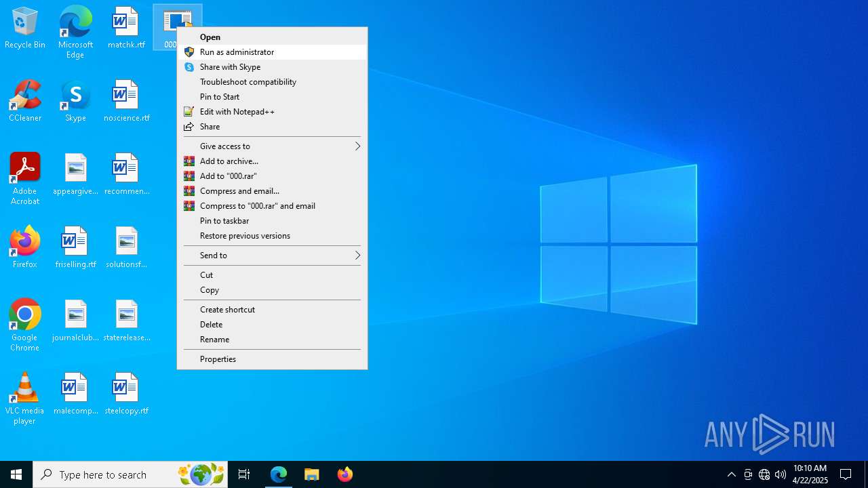Choose Edit with Notepad++
868x488 pixels.
tap(272, 112)
